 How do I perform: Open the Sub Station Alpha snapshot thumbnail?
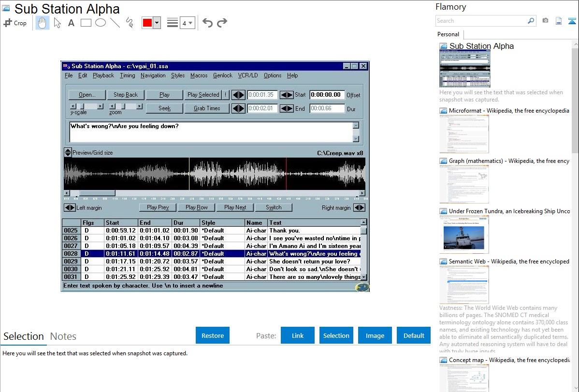point(465,70)
